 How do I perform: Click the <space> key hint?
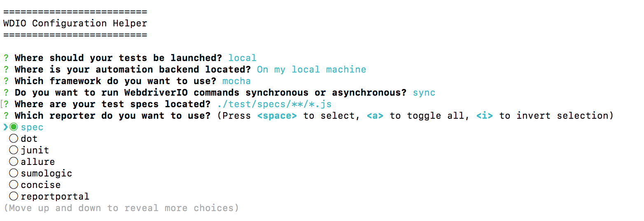[277, 115]
